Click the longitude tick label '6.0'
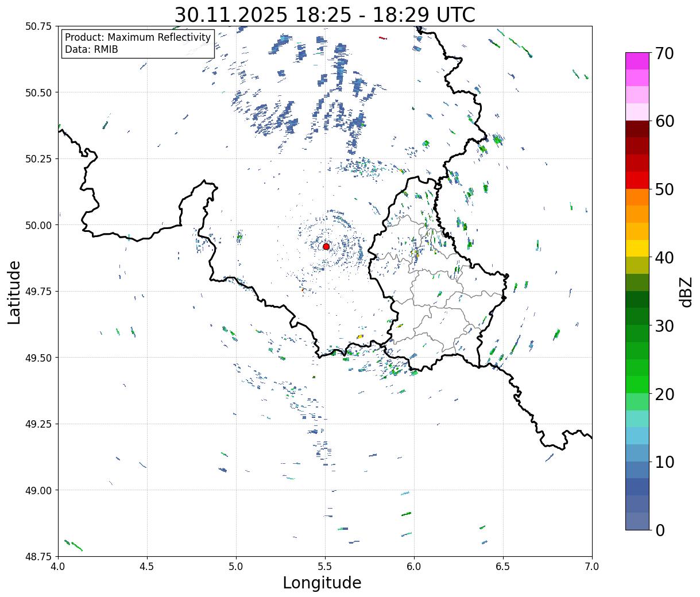700x597 pixels. [414, 567]
